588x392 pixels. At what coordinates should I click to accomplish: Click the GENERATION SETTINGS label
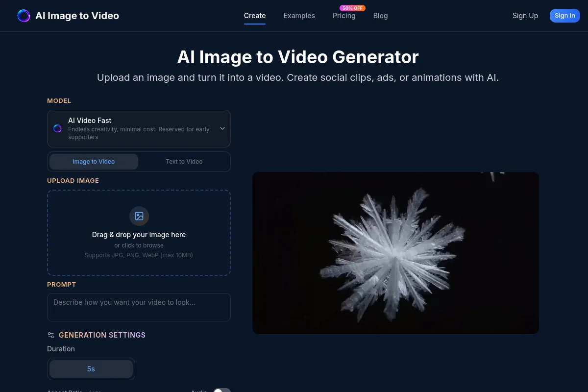click(102, 335)
